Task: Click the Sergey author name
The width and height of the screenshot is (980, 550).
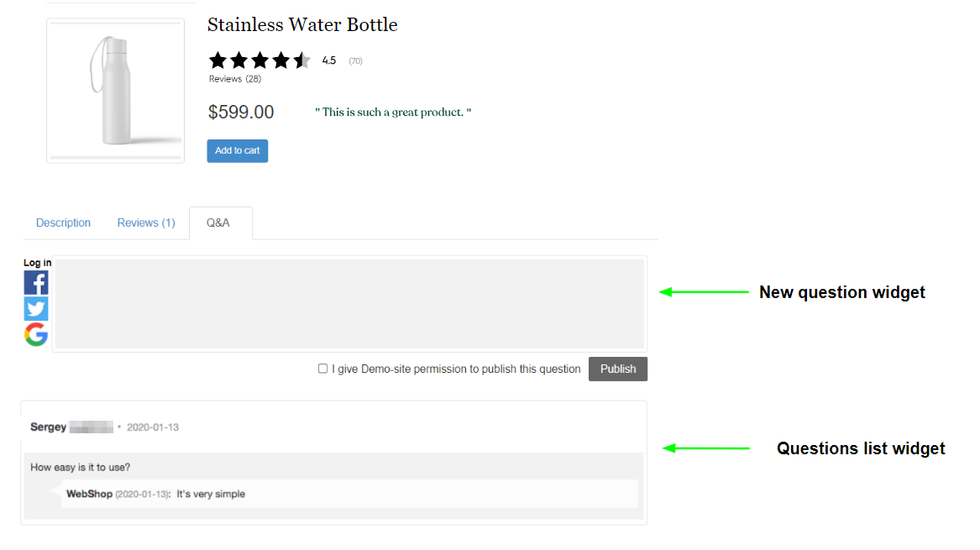Action: click(49, 427)
